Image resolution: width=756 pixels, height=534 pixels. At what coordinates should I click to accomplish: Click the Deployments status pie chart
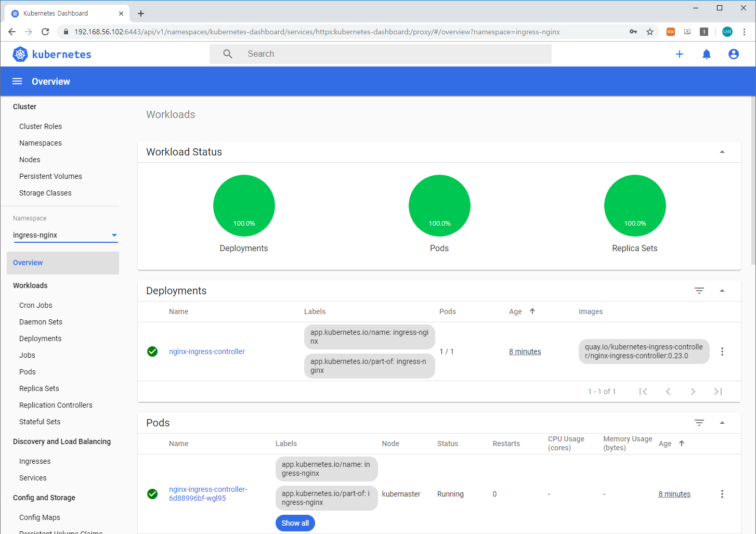point(244,205)
